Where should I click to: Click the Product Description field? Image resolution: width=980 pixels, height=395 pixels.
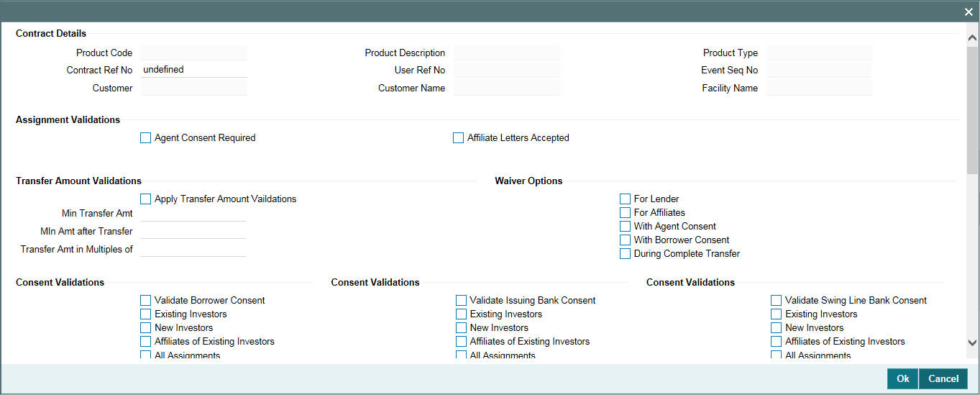pyautogui.click(x=507, y=53)
